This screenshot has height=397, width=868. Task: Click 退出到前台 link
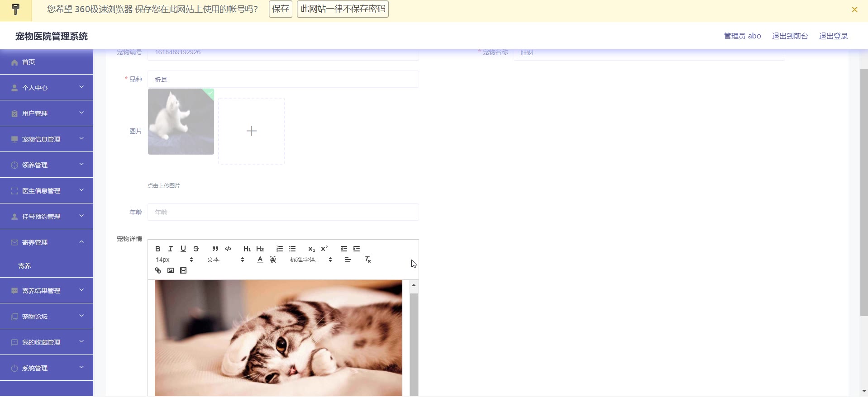790,36
